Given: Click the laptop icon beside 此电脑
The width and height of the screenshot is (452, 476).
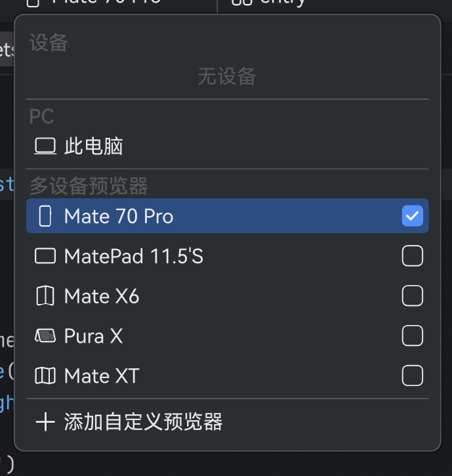Looking at the screenshot, I should point(45,146).
